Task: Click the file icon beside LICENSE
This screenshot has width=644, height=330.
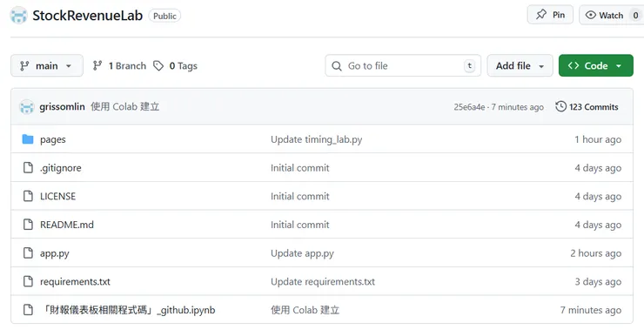Action: (x=28, y=196)
